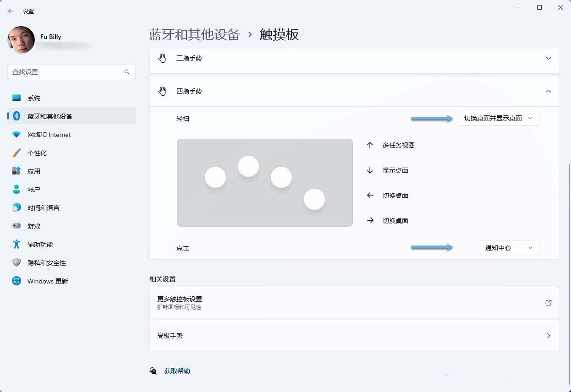Open the 轻扫 action dropdown showing 切换桌面并显示桌面
This screenshot has height=392, width=571.
[499, 118]
